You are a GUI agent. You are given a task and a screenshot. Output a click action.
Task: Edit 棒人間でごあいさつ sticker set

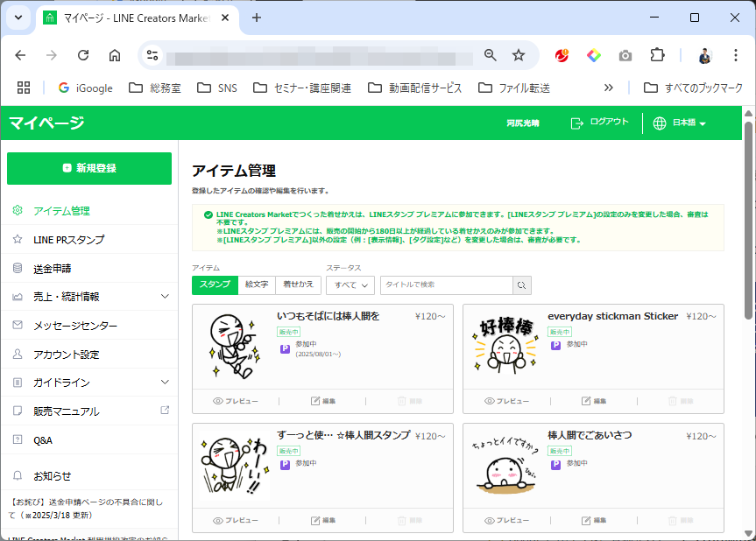[x=594, y=520]
